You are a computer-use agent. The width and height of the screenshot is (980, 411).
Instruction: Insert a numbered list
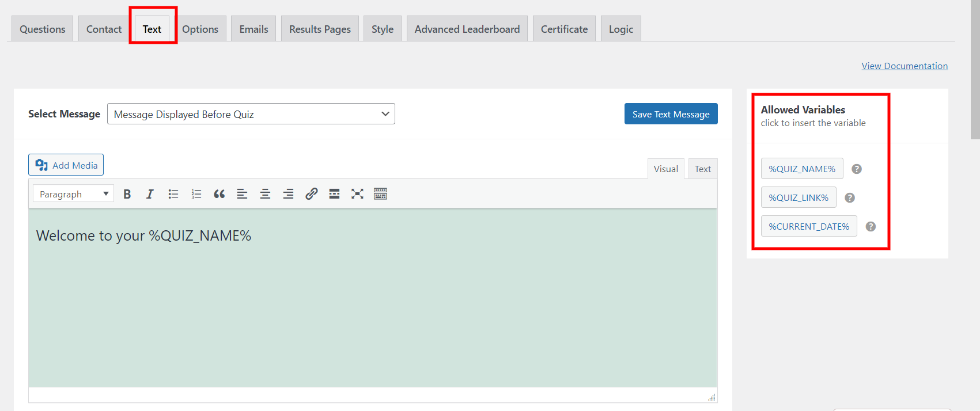(x=196, y=194)
